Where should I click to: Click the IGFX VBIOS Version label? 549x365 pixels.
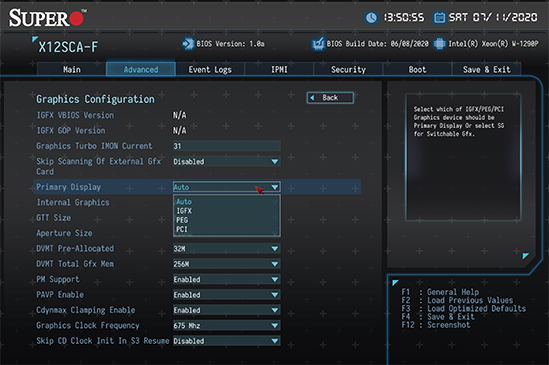pos(75,115)
